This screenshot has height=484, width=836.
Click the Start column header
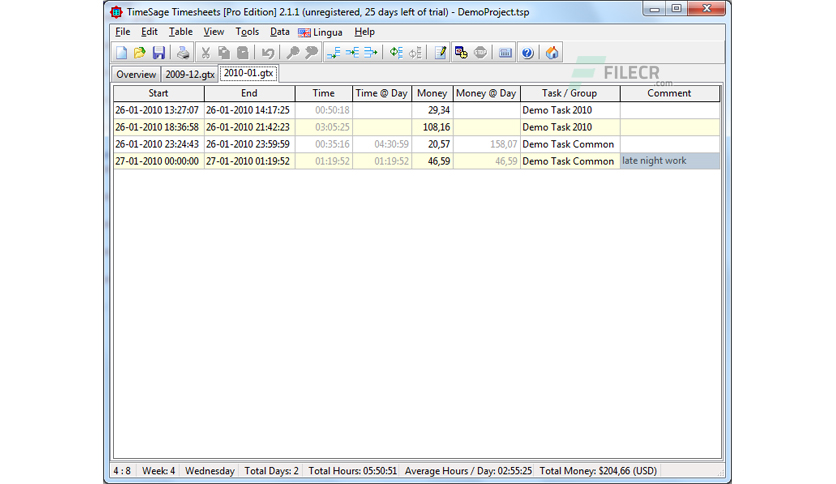[x=158, y=93]
